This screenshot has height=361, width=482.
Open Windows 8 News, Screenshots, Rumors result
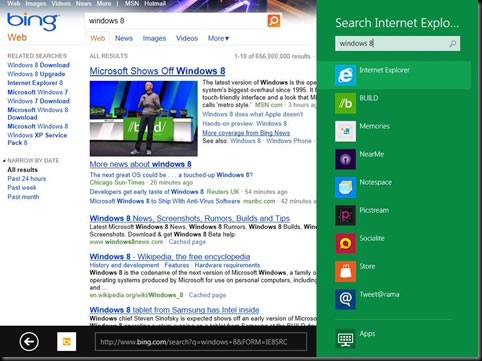click(x=189, y=218)
